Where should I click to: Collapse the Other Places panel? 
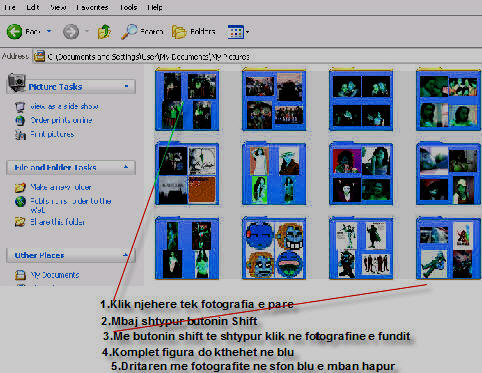[x=125, y=255]
